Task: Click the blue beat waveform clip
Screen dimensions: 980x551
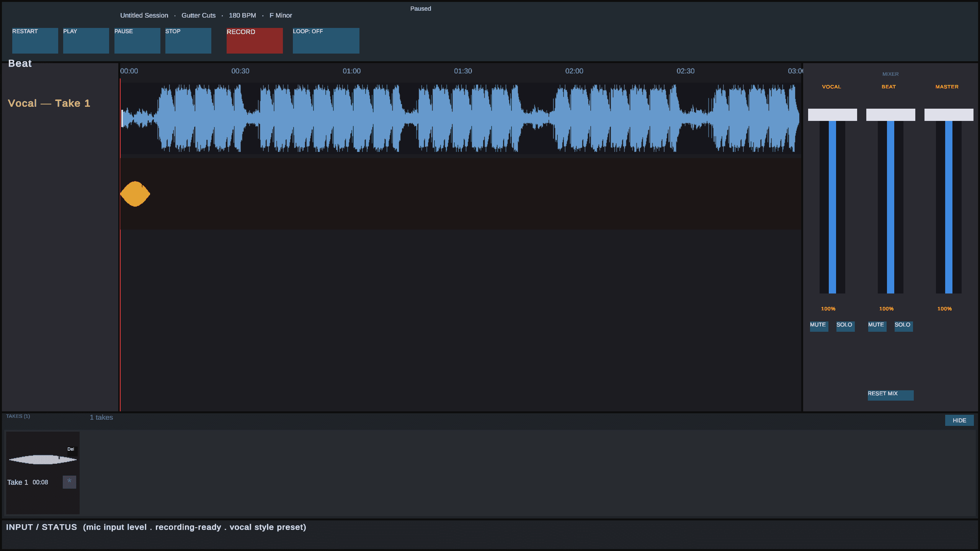Action: 460,118
